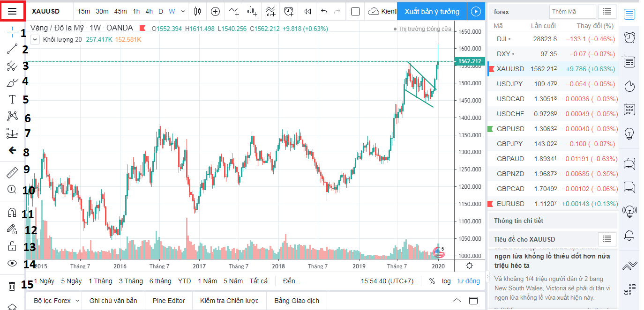The image size is (644, 310).
Task: Select the Trend Line drawing tool
Action: (12, 49)
